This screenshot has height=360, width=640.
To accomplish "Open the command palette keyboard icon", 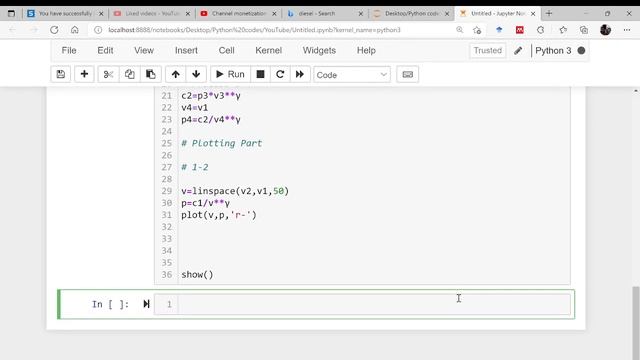I will click(407, 74).
